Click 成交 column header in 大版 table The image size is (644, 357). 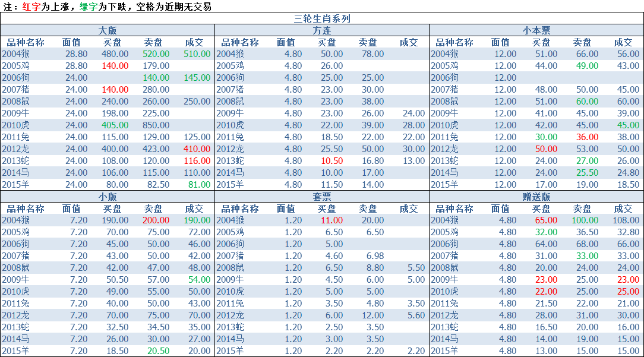195,42
